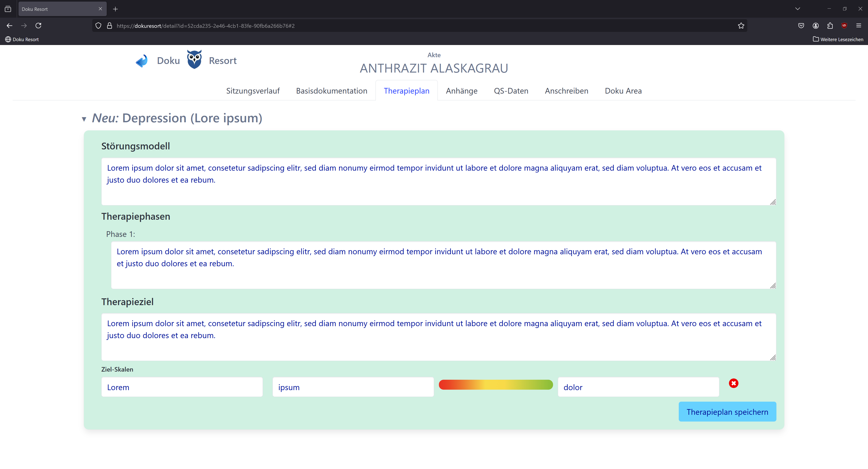
Task: Open the Firefox extensions icon
Action: [830, 26]
